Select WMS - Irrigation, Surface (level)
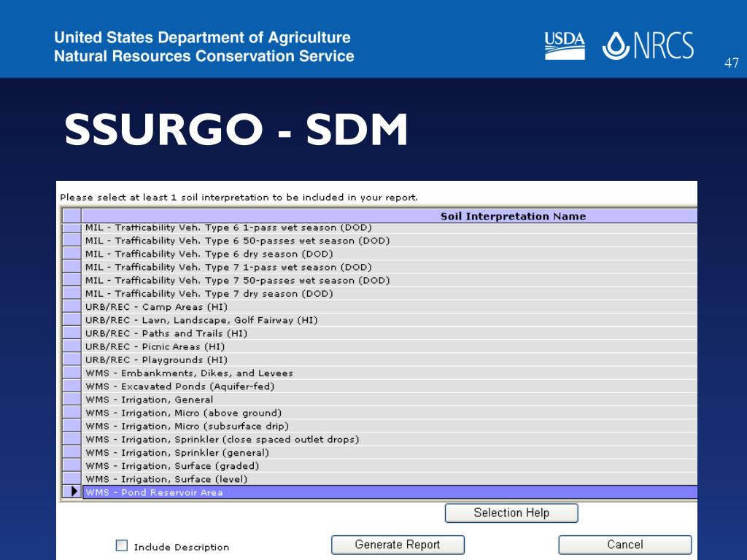 (x=390, y=479)
